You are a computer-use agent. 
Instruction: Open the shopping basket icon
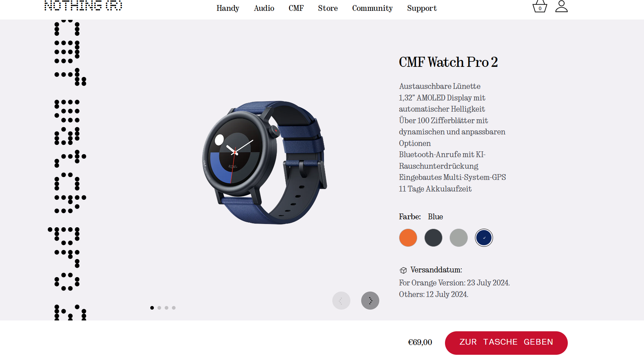coord(540,6)
